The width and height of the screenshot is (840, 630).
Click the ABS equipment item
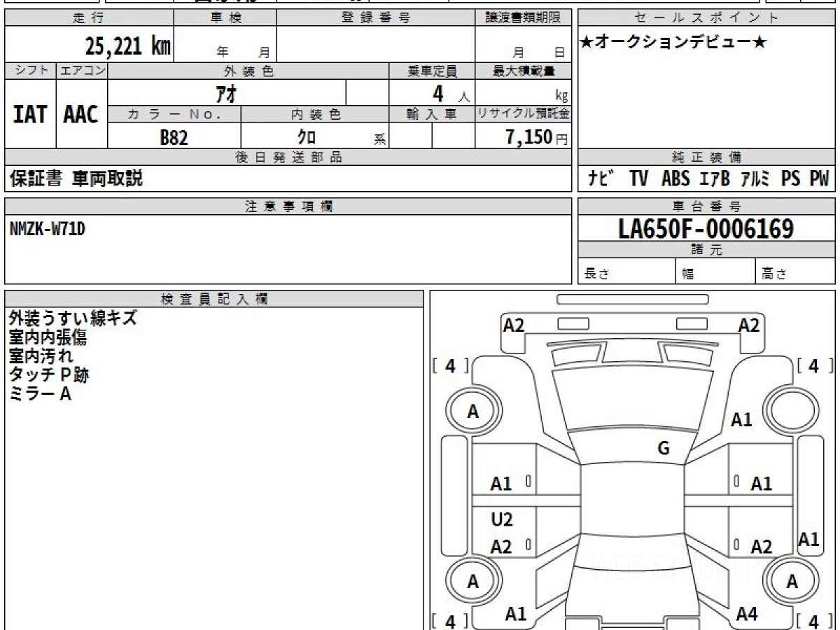pyautogui.click(x=675, y=178)
